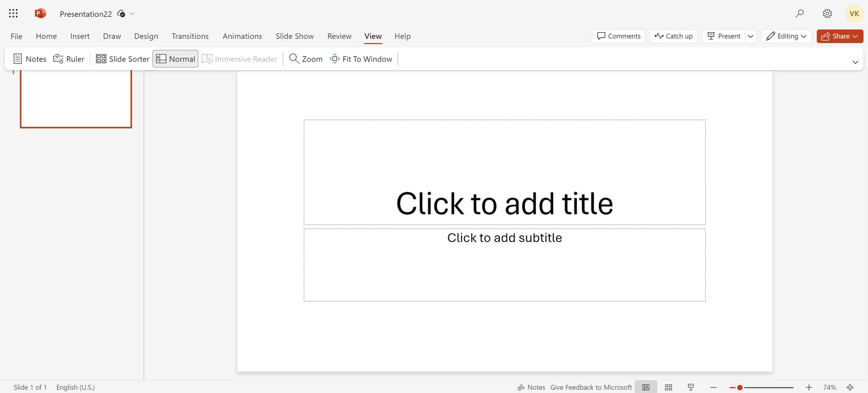Expand the Present options dropdown

(751, 36)
